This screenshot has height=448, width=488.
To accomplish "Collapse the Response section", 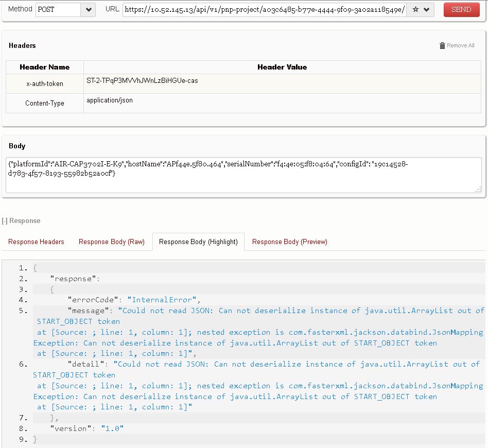I will (21, 220).
